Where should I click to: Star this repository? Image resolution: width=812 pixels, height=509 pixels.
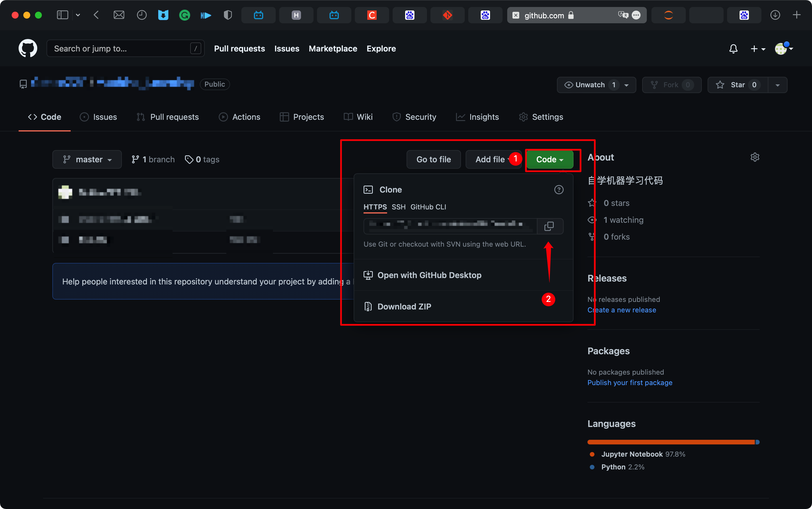(x=738, y=85)
